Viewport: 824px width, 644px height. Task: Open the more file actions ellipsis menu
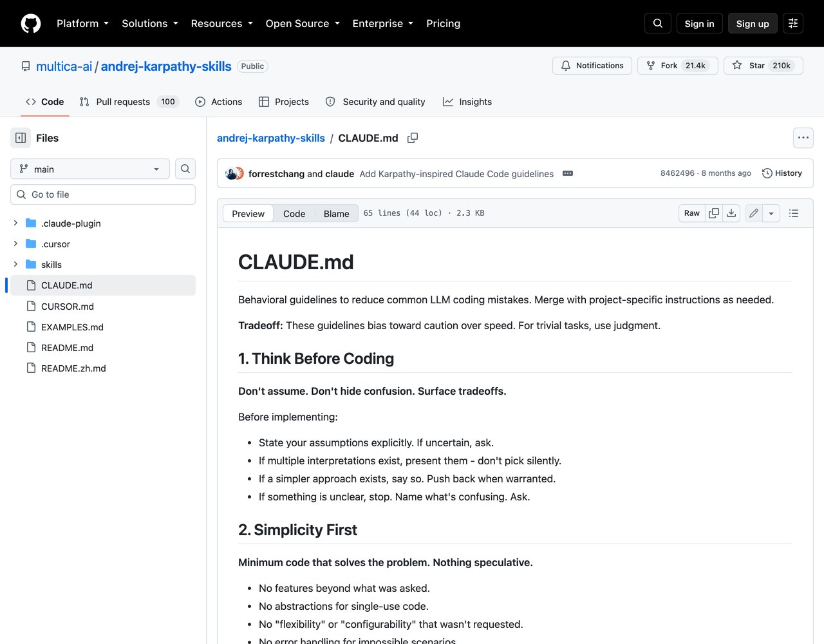click(803, 138)
